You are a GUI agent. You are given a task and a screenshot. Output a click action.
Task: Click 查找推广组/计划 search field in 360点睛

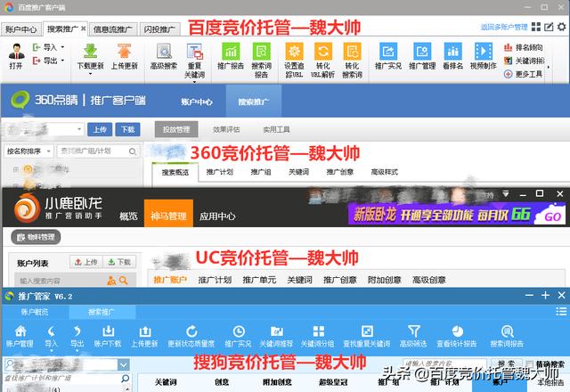[98, 151]
